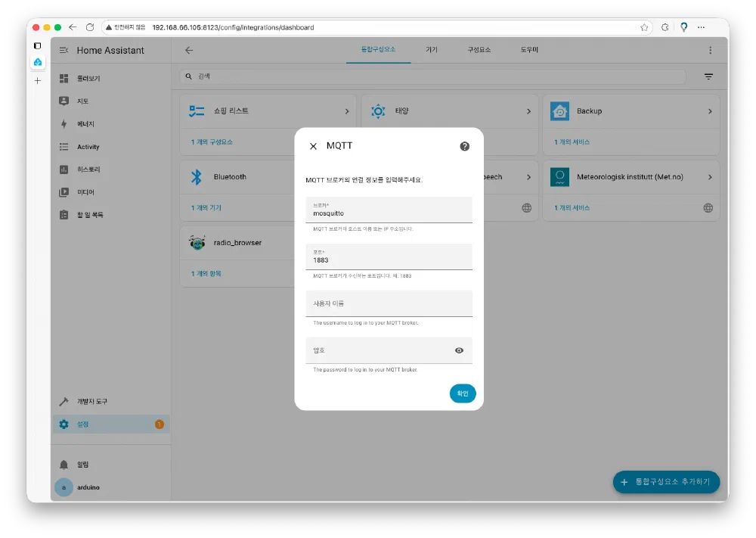Expand the 쇼핑 리스트 integration chevron

(x=347, y=111)
